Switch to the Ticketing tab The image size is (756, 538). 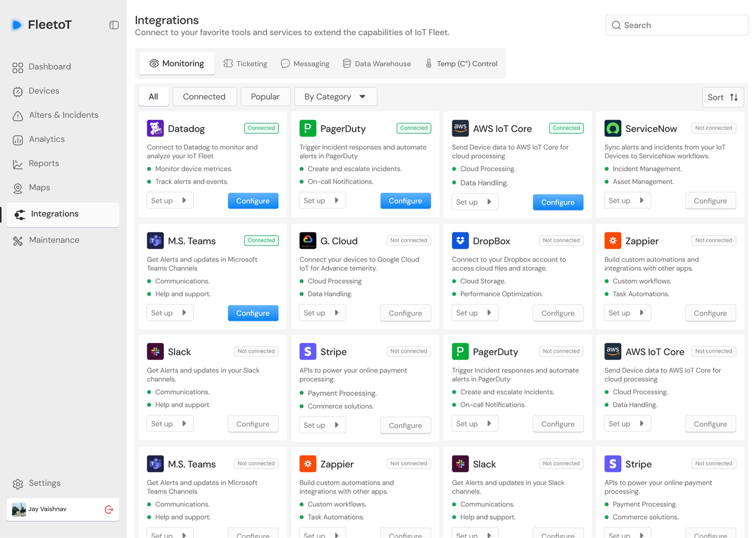point(245,64)
